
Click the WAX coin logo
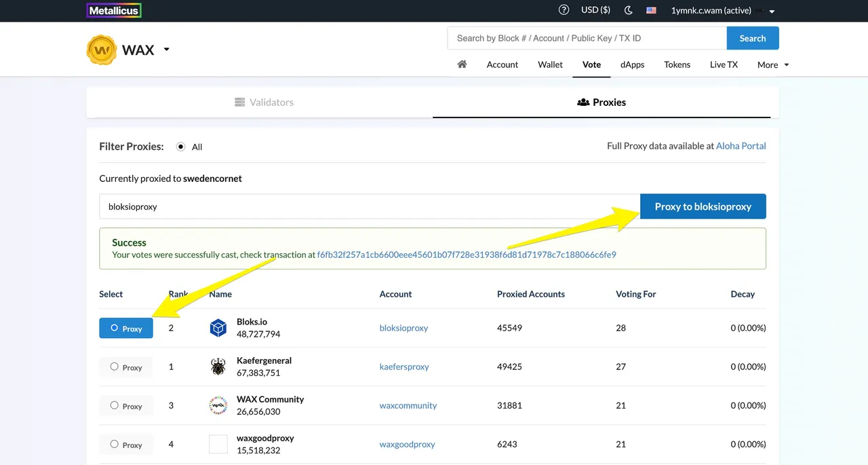102,50
